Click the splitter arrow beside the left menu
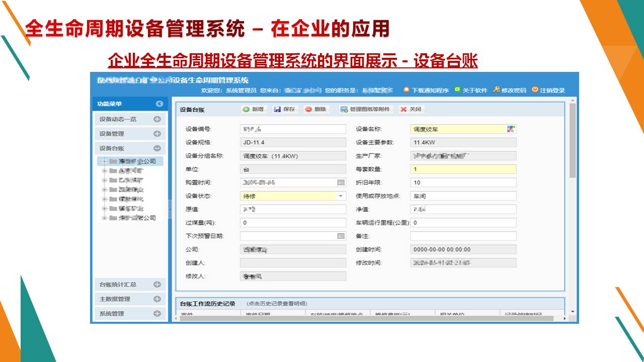 pyautogui.click(x=171, y=209)
